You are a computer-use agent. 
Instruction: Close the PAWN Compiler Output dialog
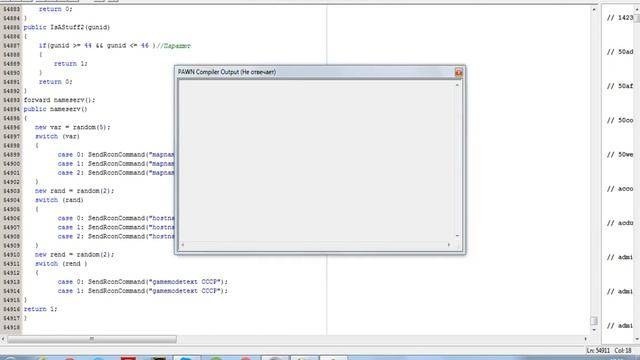tap(459, 73)
